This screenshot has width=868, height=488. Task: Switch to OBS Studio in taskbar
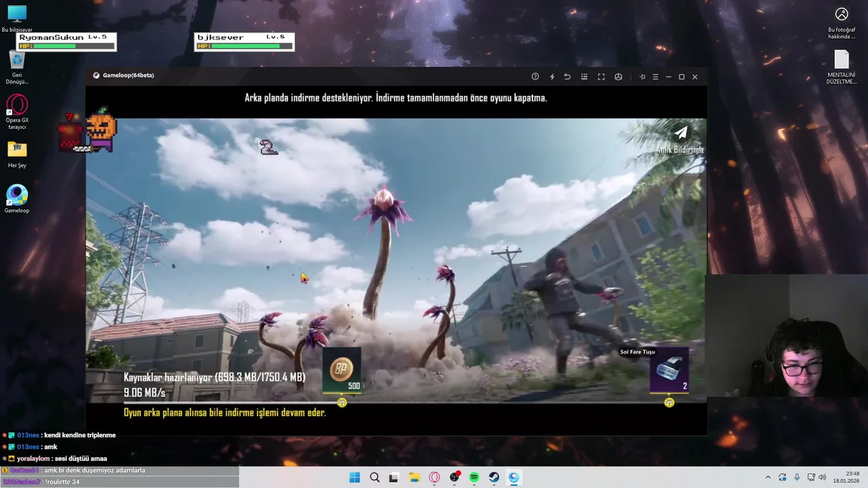[454, 477]
